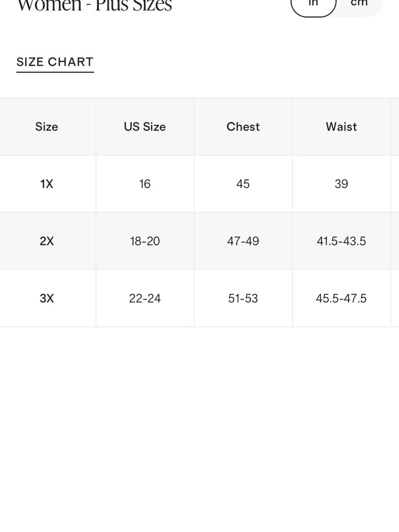Select the Size column header
Image resolution: width=399 pixels, height=532 pixels.
point(47,127)
